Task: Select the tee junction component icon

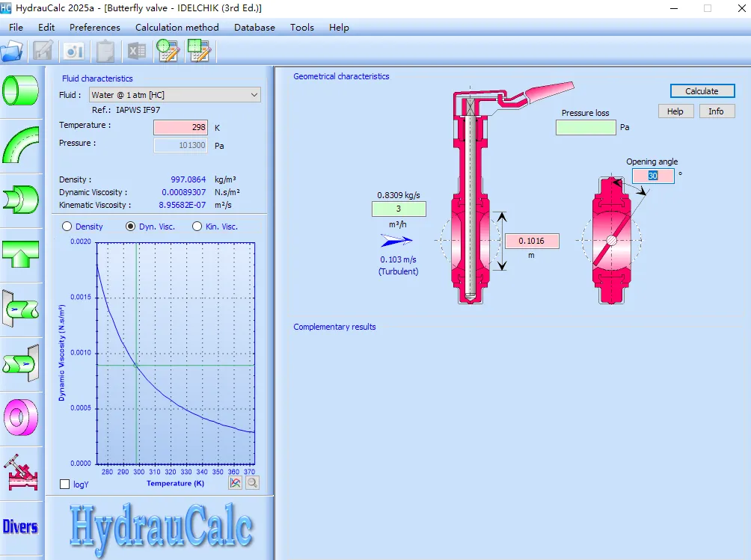Action: pyautogui.click(x=21, y=253)
